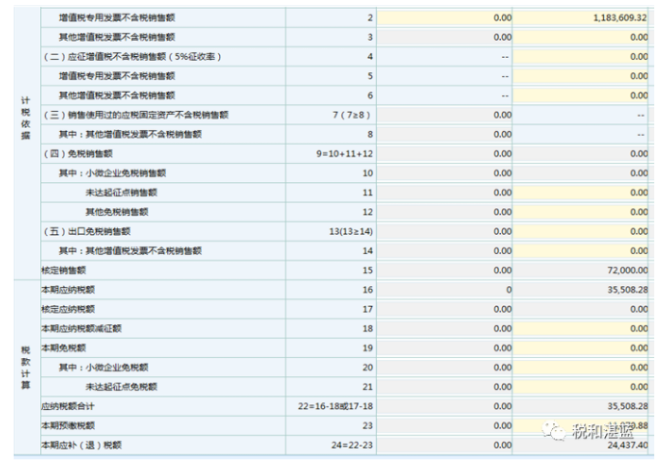672x466 pixels.
Task: Click the 计税依据 section header
Action: [26, 118]
